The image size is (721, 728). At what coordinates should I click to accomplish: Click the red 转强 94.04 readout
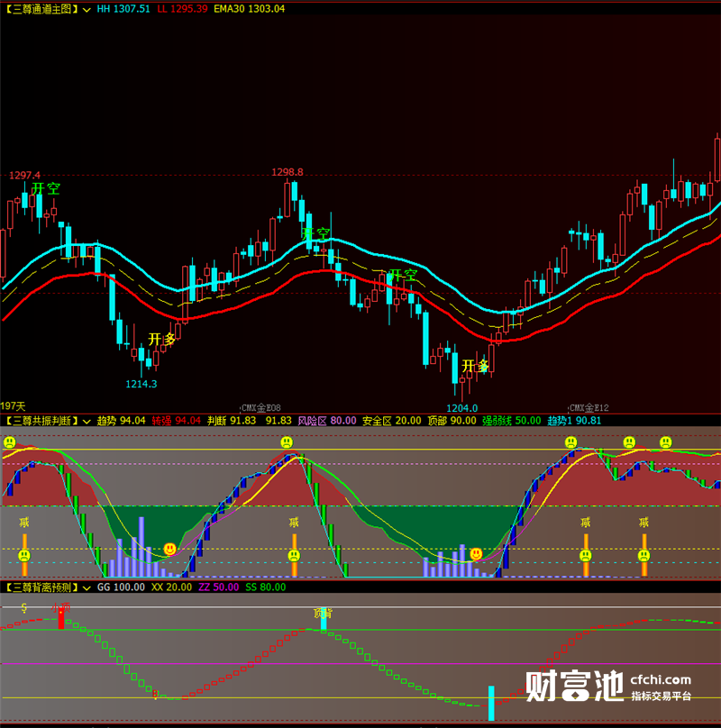[x=176, y=421]
